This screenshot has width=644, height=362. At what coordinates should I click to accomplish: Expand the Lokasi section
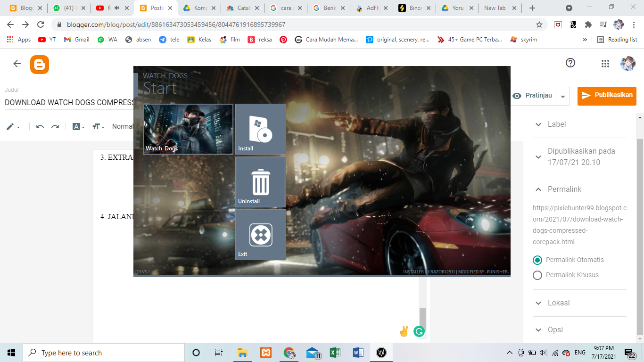click(579, 303)
